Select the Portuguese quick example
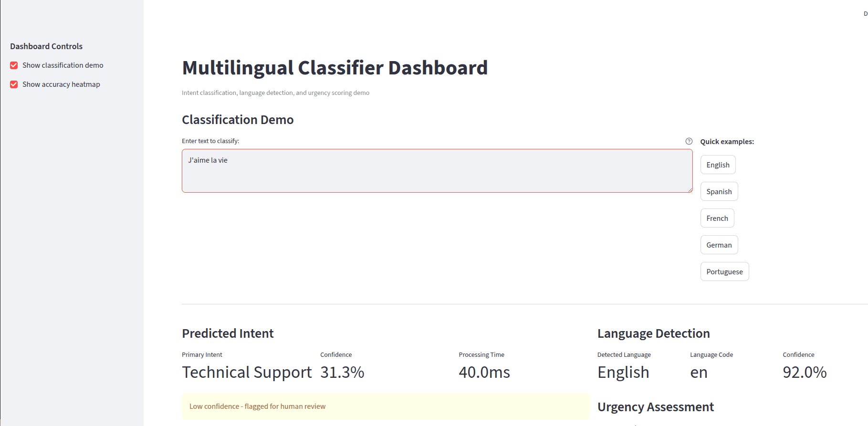Image resolution: width=868 pixels, height=426 pixels. 724,271
